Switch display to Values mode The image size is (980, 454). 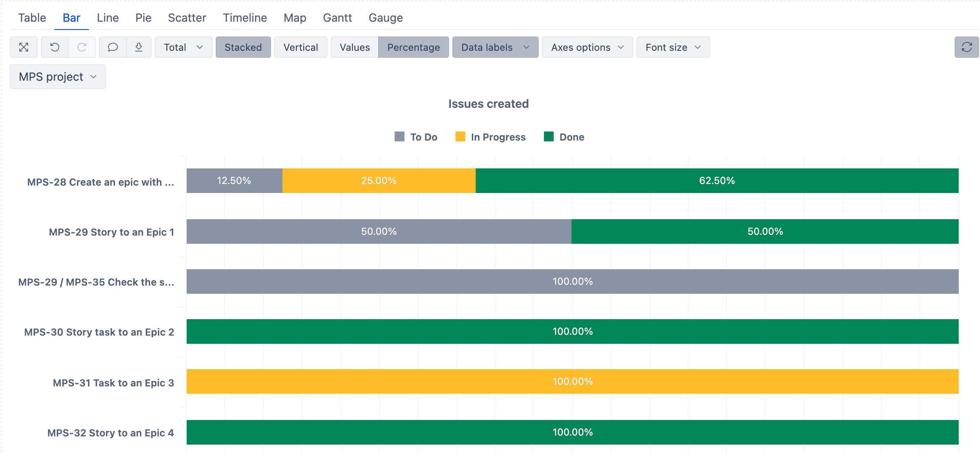(x=355, y=47)
